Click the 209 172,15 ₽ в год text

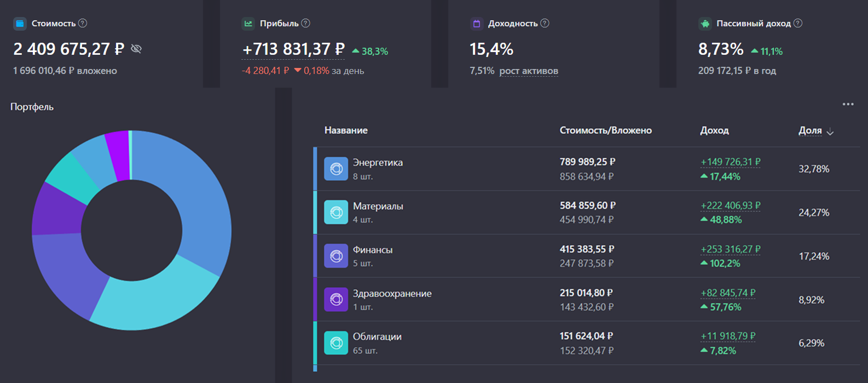click(x=737, y=71)
